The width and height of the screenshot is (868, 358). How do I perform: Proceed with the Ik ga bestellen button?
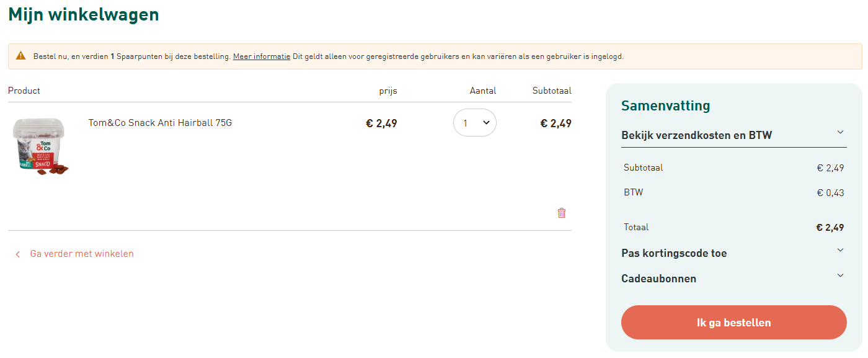(734, 323)
